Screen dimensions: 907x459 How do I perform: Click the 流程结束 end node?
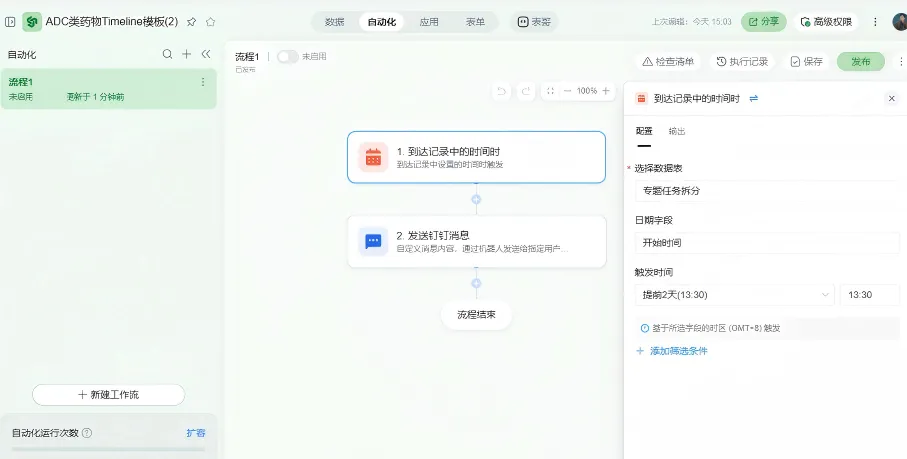(476, 314)
